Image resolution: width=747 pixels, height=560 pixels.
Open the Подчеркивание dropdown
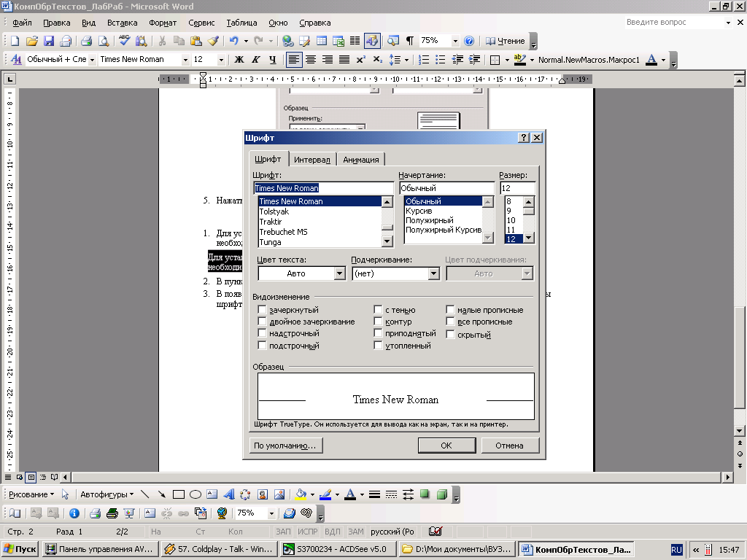click(x=433, y=273)
